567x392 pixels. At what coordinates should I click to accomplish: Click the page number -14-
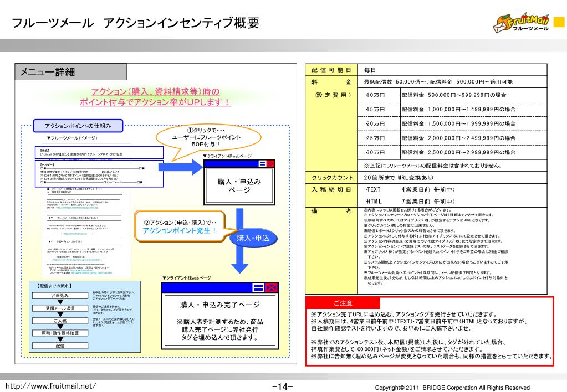point(283,386)
